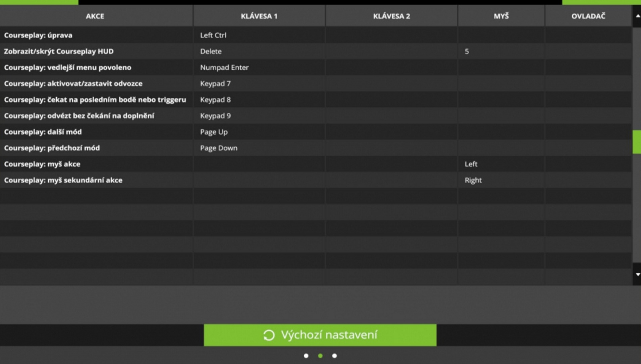Click mouse binding 5 for Courseplay HUD

[501, 51]
